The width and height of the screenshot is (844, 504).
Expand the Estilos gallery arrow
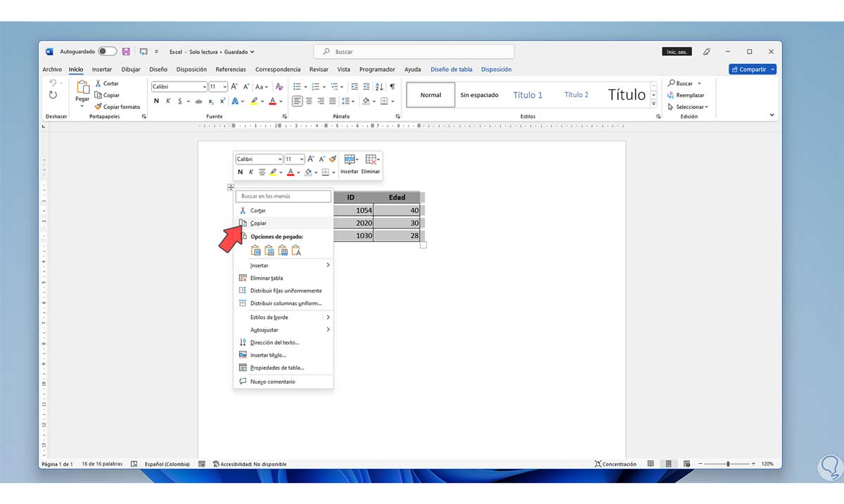tap(653, 104)
